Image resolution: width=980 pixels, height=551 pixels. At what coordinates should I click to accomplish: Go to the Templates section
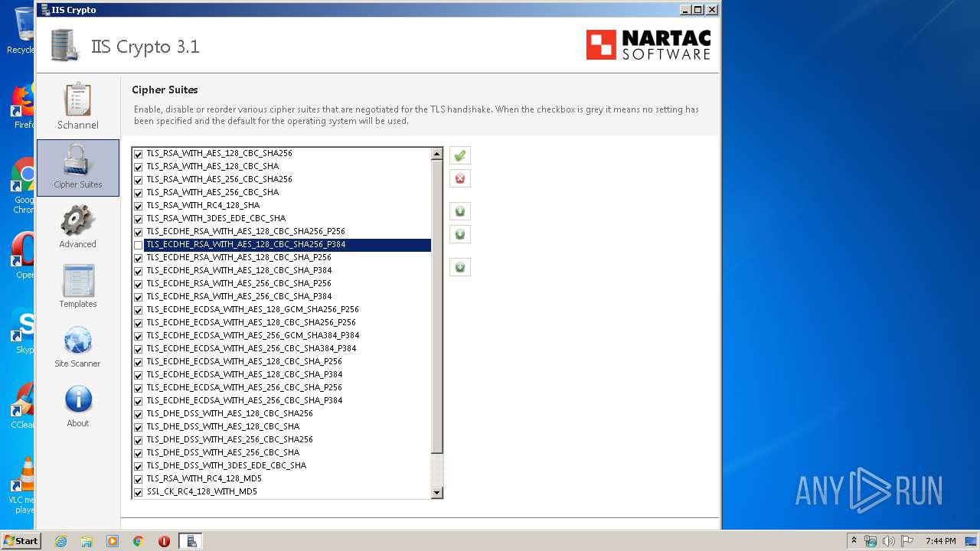[x=77, y=287]
